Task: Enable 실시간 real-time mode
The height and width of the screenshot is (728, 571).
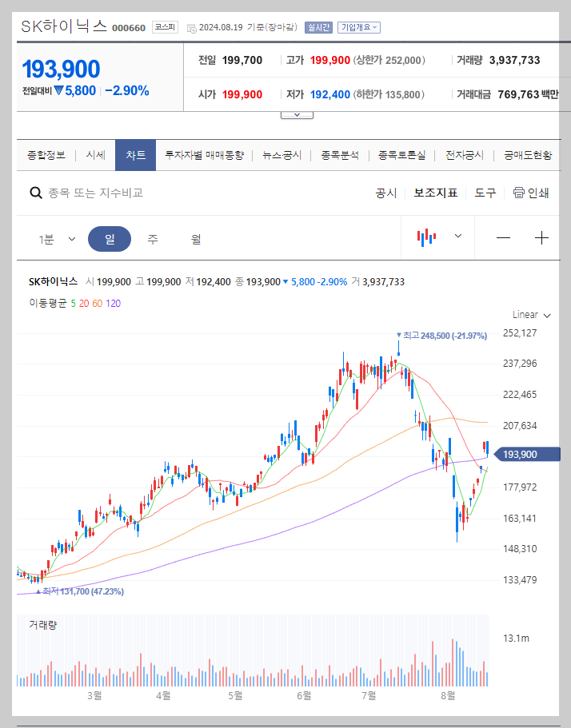Action: pos(320,26)
